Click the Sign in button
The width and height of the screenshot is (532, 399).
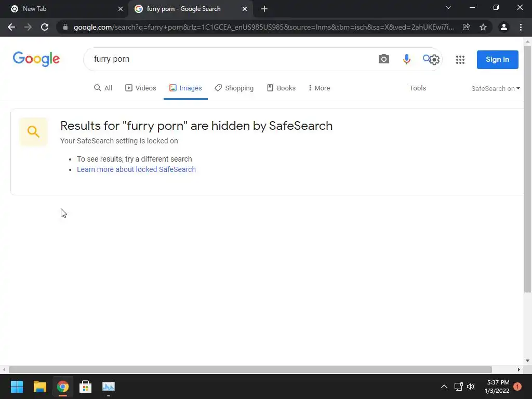(497, 60)
